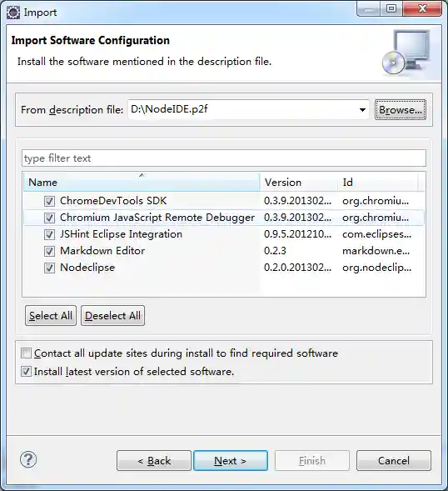Minimize the Import window
This screenshot has width=448, height=491.
click(x=369, y=8)
